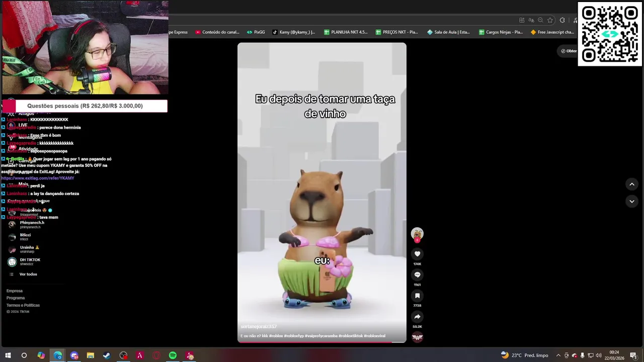Open the weather widget showing 23°C

(x=524, y=355)
